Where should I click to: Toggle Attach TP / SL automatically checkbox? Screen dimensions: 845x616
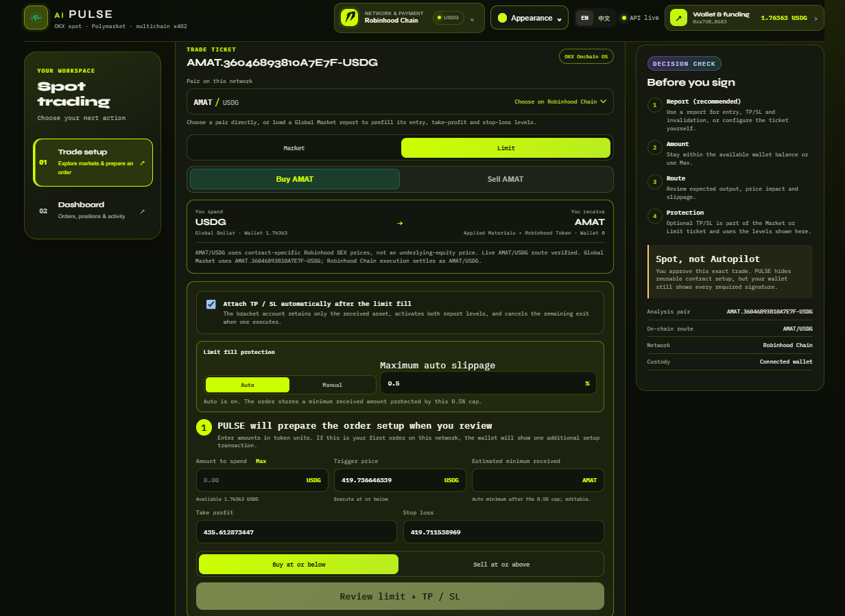(211, 305)
